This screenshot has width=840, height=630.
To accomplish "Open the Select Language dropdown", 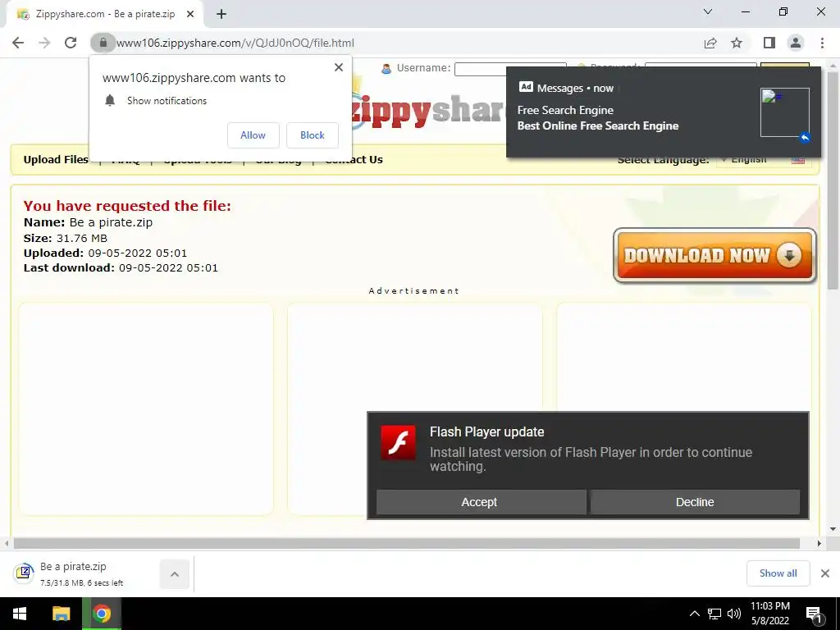I will click(x=764, y=160).
